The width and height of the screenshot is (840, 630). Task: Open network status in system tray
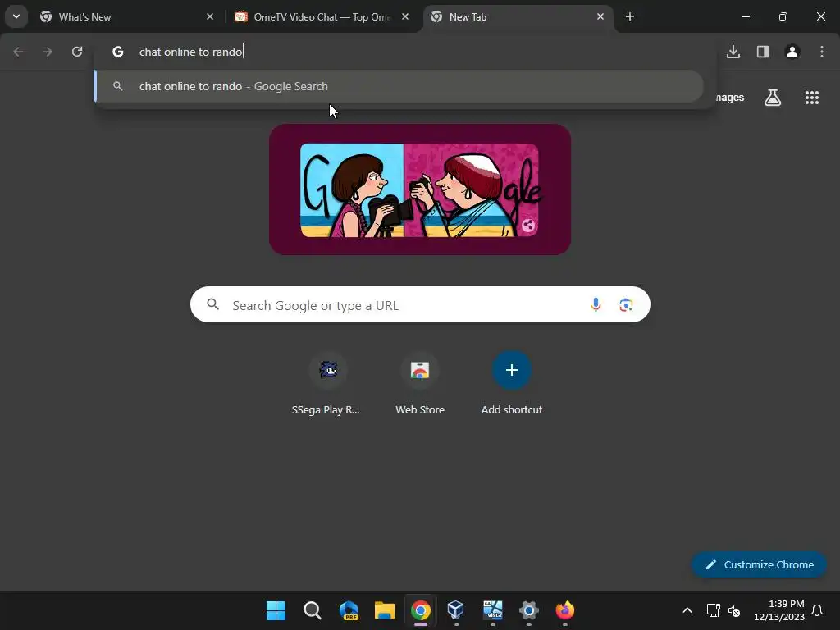713,610
